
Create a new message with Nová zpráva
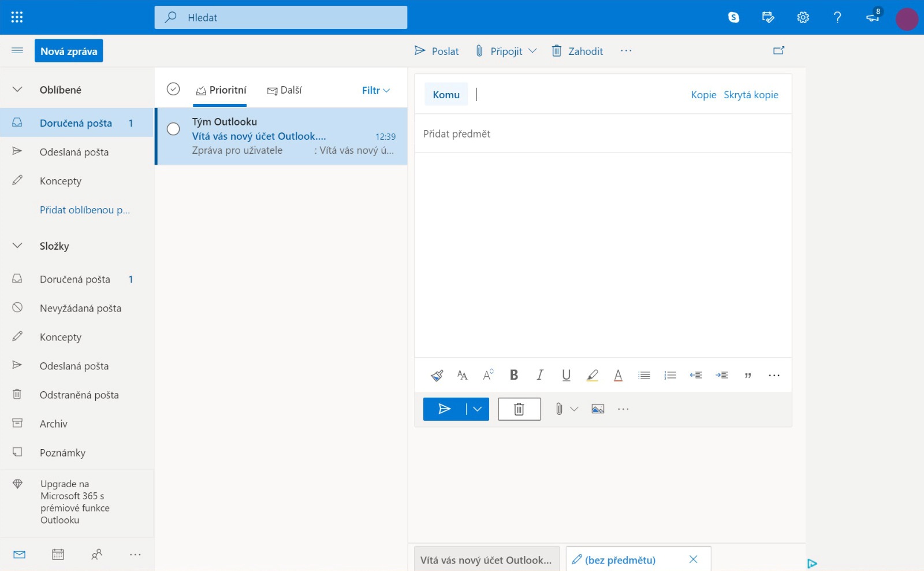pos(69,50)
